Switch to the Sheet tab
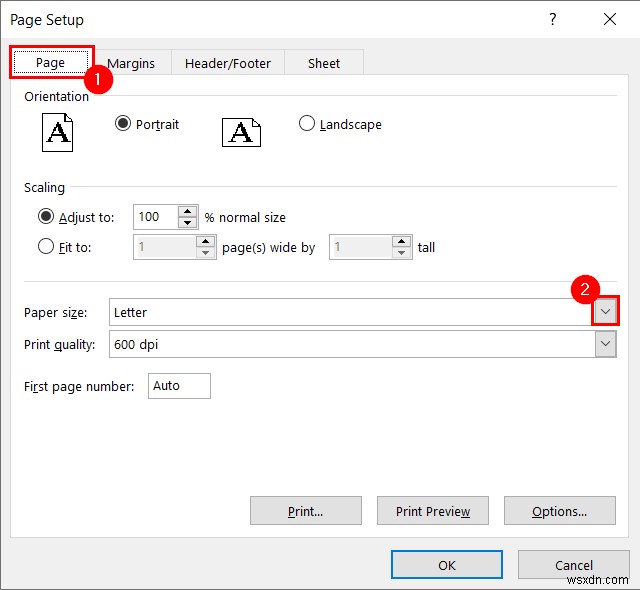Screen dimensions: 640x590 pyautogui.click(x=324, y=63)
